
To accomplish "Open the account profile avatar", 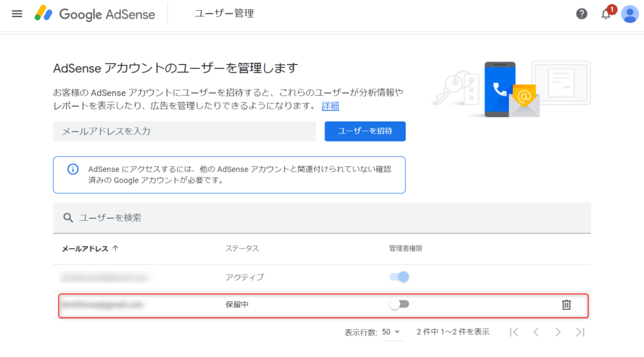I will (x=630, y=14).
